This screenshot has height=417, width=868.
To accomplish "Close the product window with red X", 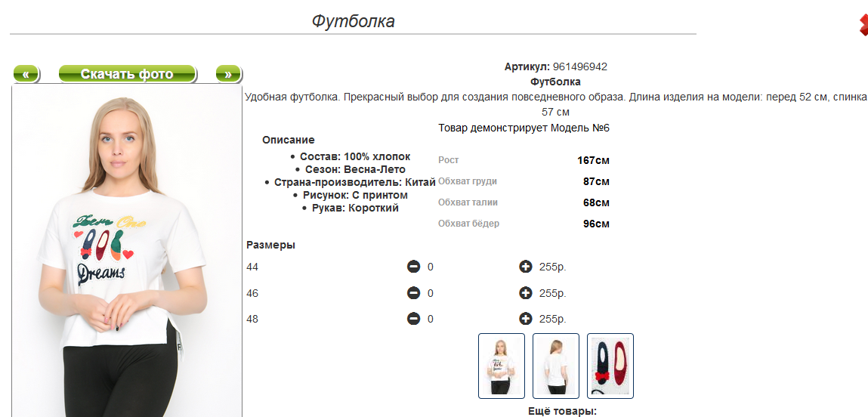I will pyautogui.click(x=863, y=25).
